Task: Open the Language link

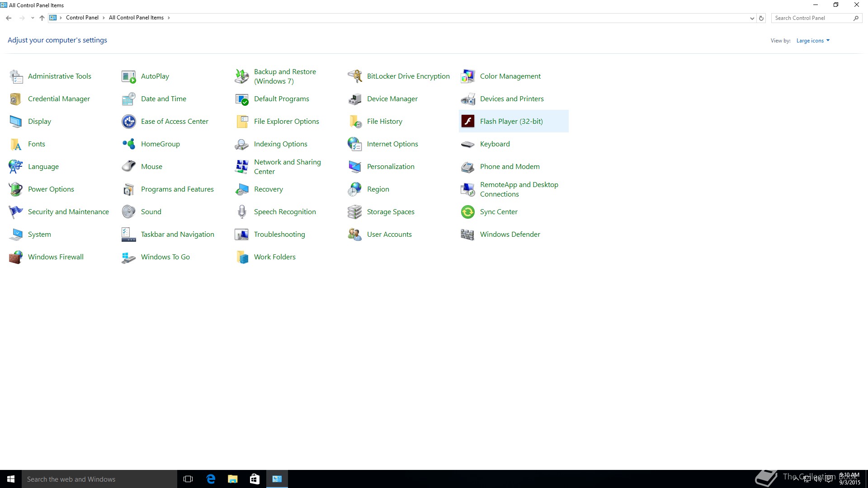Action: 43,167
